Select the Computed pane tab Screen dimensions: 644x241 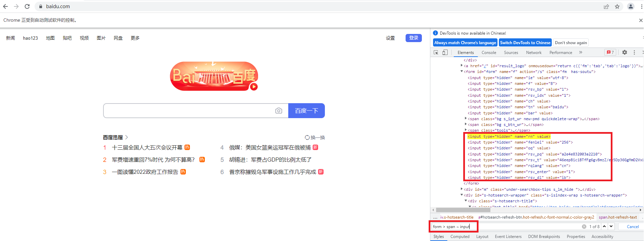point(460,237)
